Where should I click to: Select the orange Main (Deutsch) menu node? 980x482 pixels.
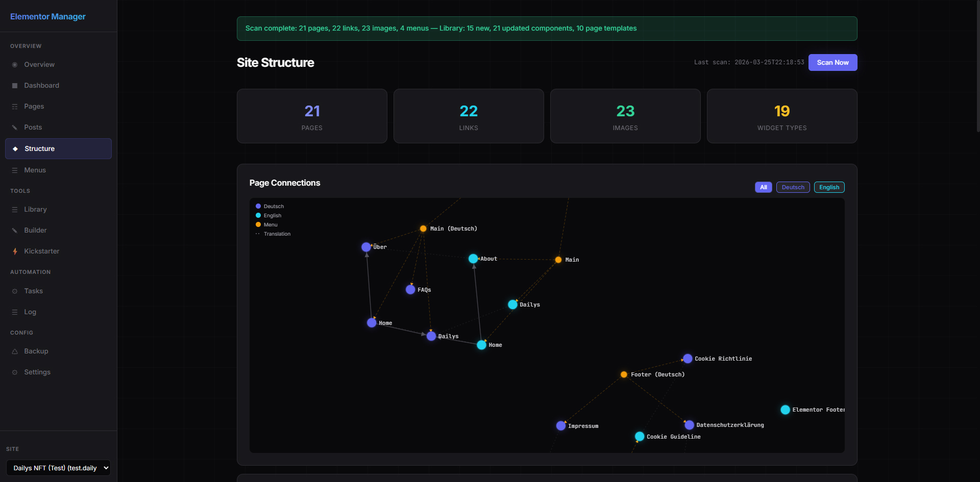click(x=423, y=229)
